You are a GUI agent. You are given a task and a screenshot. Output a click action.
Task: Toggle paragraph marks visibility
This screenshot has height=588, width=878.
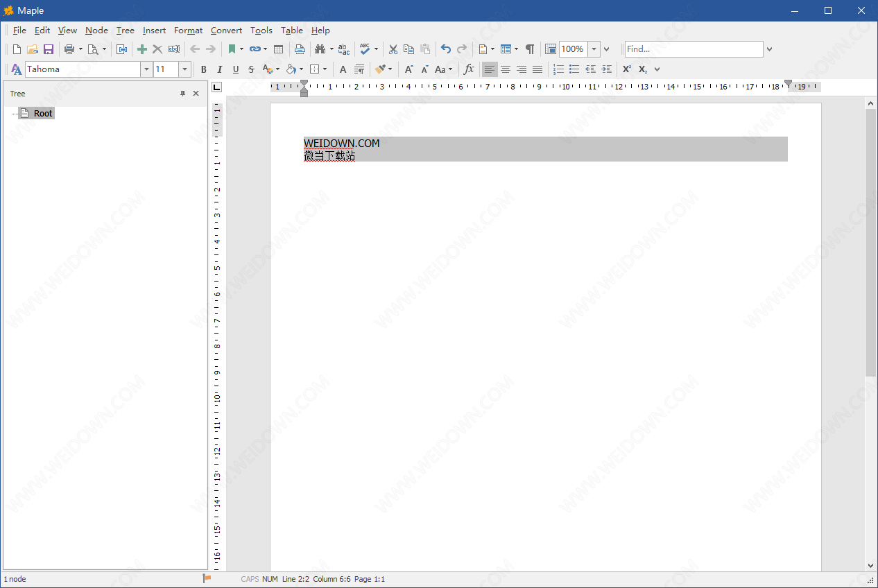pos(530,49)
